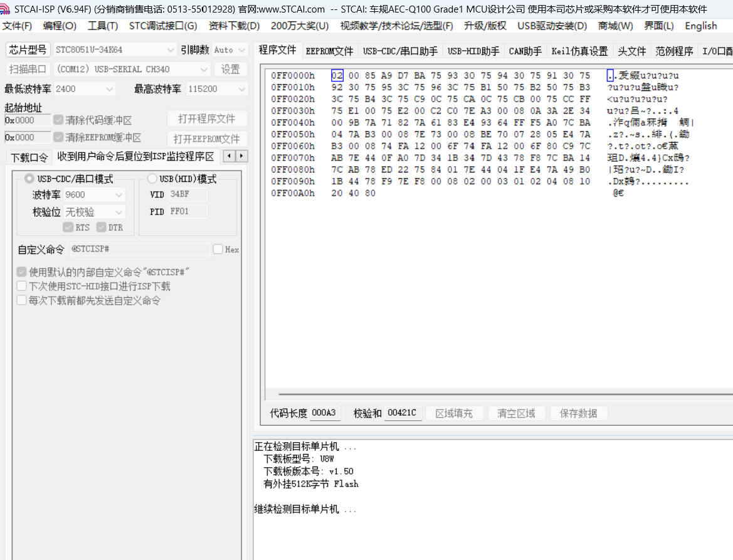Switch to the USB-CDC/串口助手 tab

[x=400, y=51]
